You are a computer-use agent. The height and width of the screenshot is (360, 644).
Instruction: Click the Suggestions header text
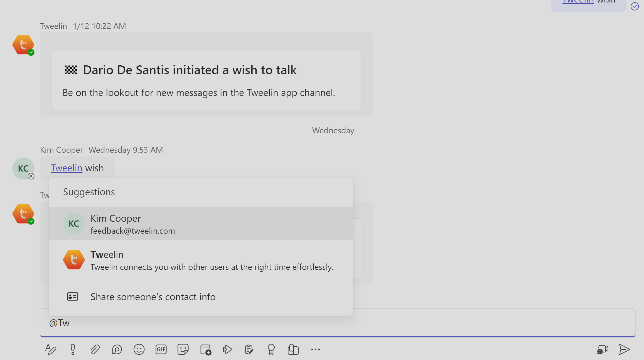click(89, 192)
